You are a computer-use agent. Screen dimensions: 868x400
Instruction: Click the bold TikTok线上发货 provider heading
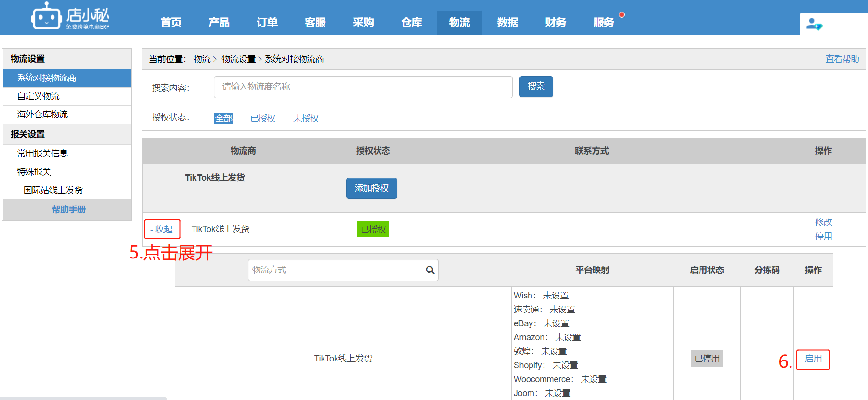tap(215, 178)
